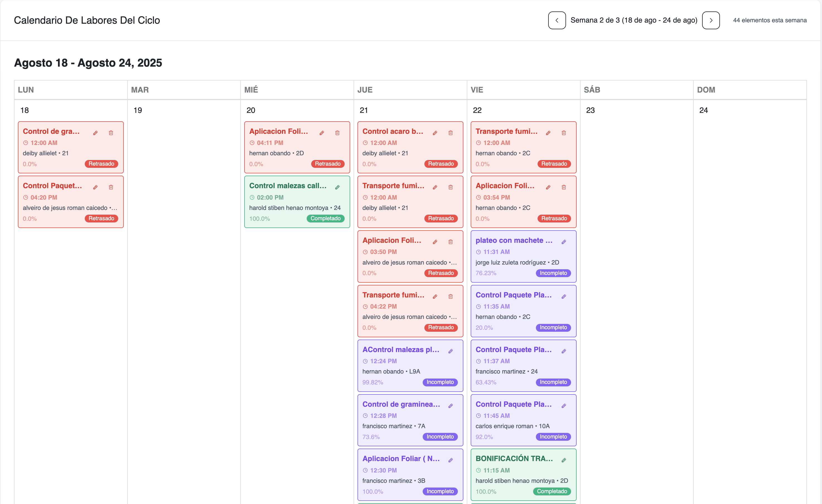Go to the previous week

557,20
